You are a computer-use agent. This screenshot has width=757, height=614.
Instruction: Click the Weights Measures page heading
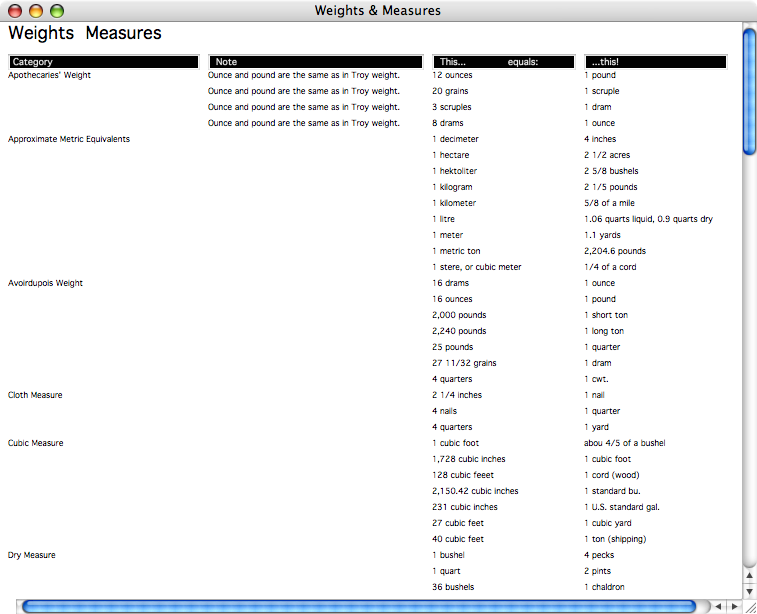click(x=85, y=34)
